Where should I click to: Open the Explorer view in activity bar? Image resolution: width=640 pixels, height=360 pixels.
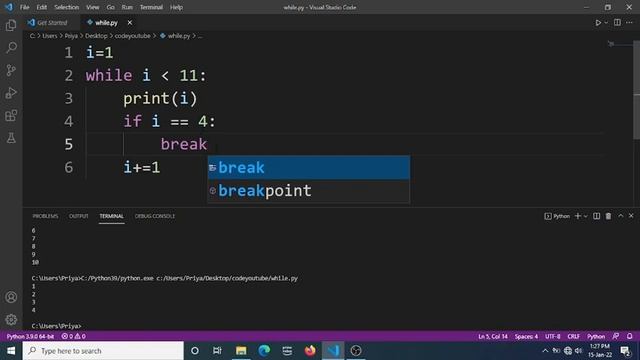coord(11,25)
